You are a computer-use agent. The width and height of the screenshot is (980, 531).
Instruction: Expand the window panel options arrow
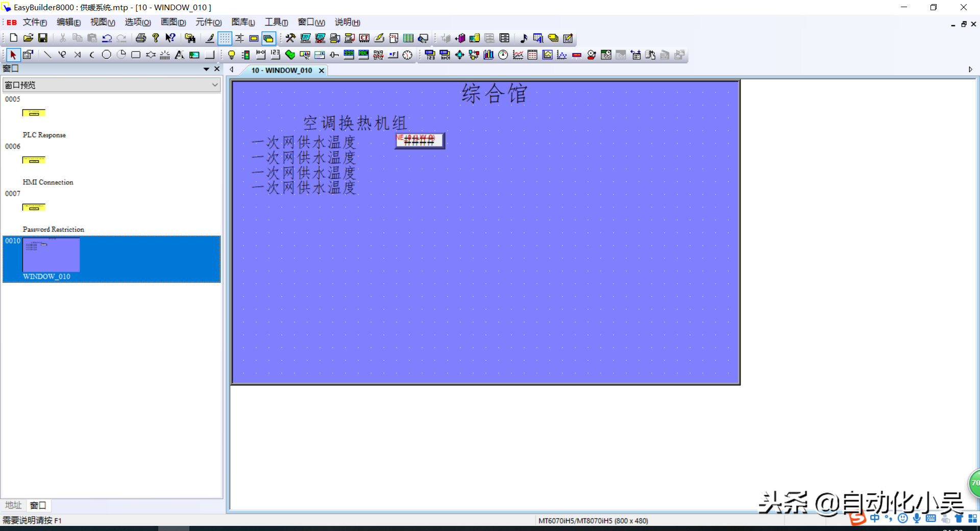pyautogui.click(x=206, y=69)
